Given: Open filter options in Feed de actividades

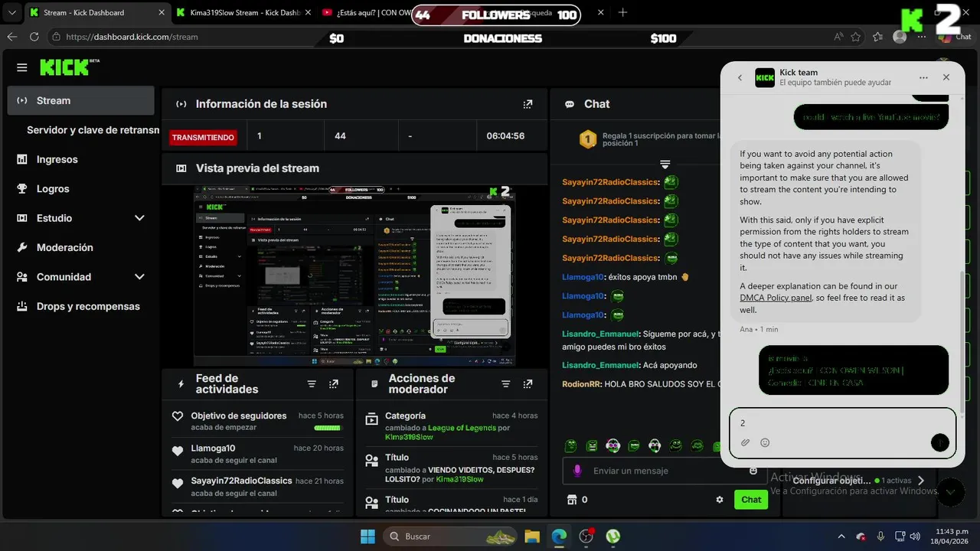Looking at the screenshot, I should pos(312,384).
